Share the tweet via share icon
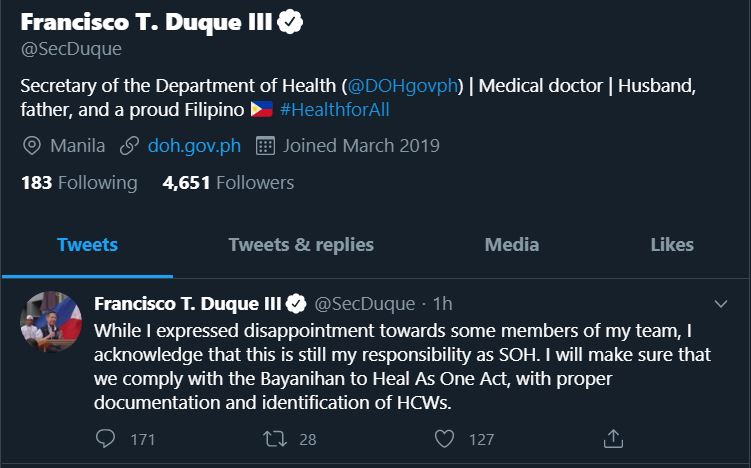 click(x=614, y=438)
